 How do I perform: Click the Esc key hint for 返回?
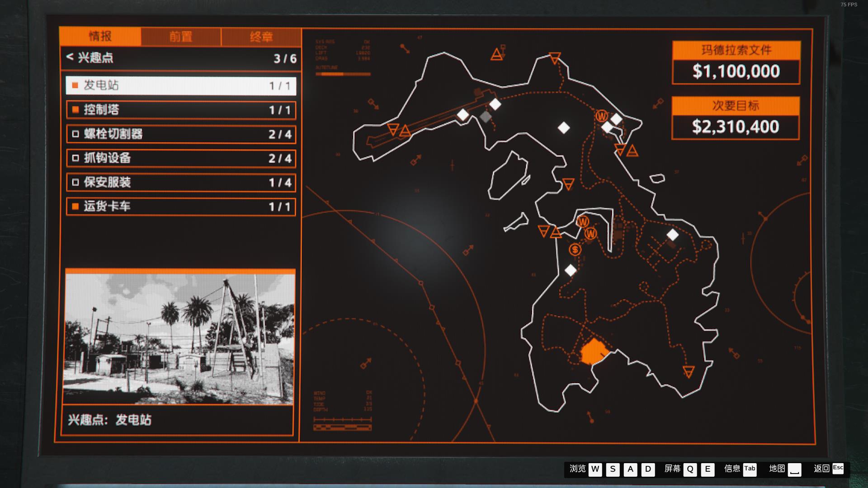(x=838, y=469)
